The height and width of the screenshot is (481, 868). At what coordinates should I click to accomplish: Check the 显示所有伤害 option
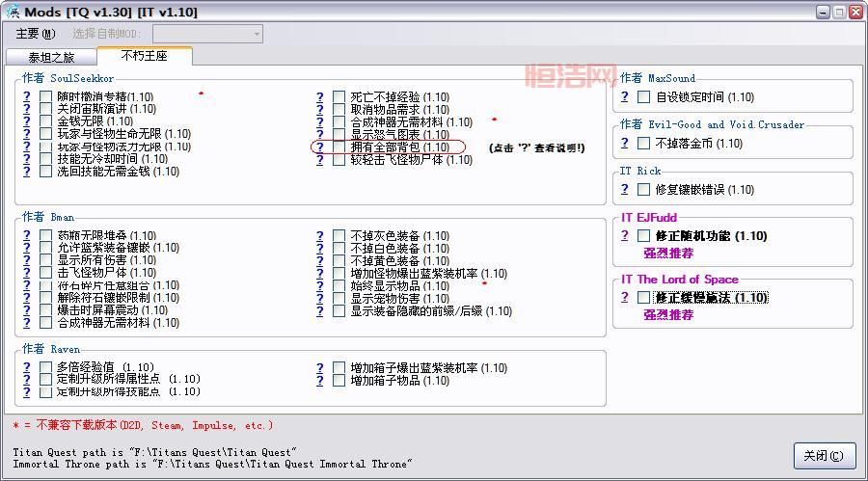click(46, 260)
